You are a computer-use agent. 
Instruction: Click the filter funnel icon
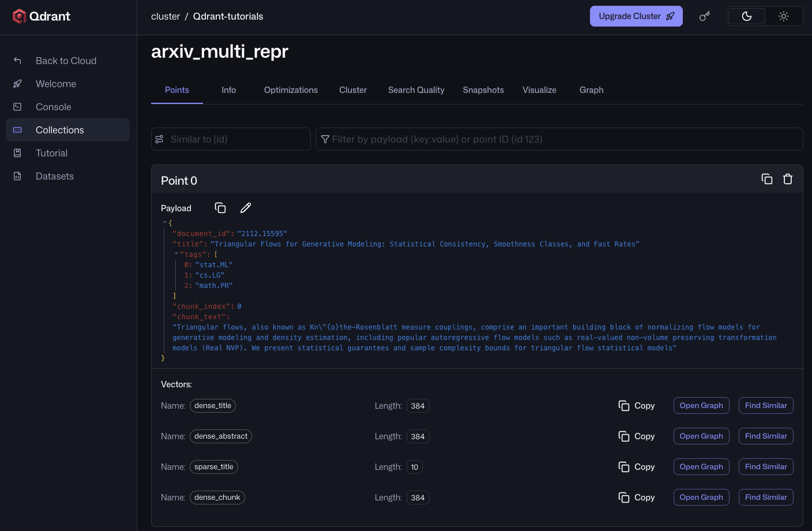click(x=325, y=139)
